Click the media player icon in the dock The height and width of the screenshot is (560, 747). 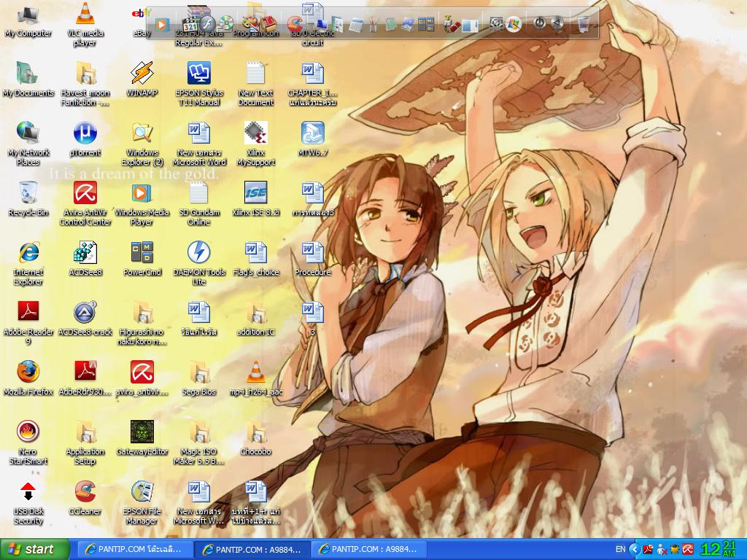[161, 24]
